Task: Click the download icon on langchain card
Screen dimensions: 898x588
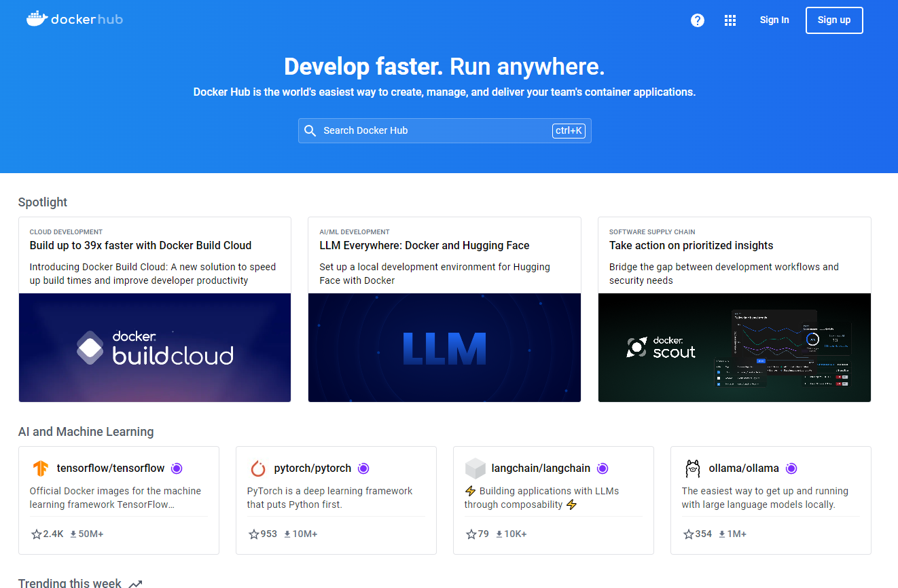Action: (499, 534)
